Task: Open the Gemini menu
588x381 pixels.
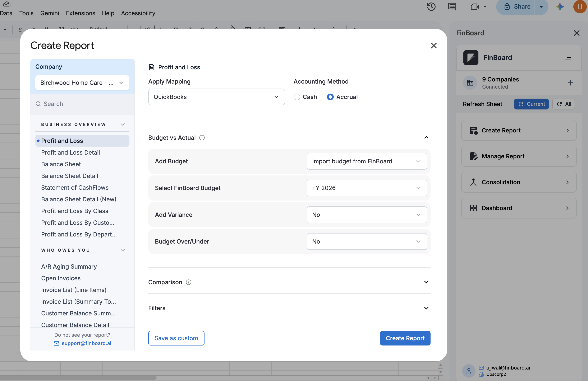Action: click(50, 13)
